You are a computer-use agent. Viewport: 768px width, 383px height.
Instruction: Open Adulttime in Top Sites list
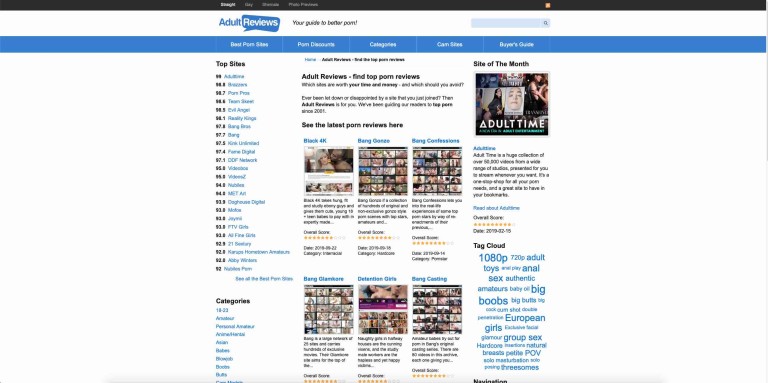point(234,76)
